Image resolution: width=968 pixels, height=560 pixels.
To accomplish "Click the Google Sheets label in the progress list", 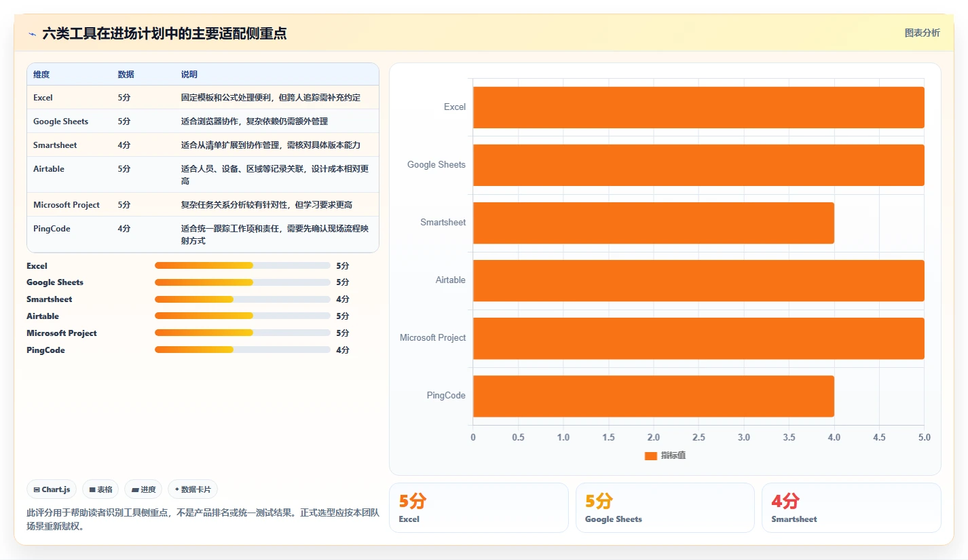I will pyautogui.click(x=55, y=282).
